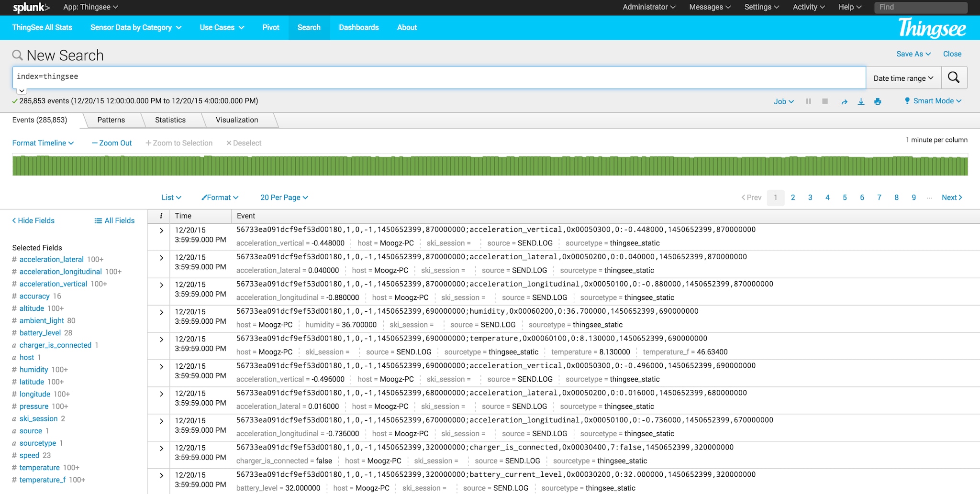The image size is (980, 494).
Task: Switch to Visualization tab
Action: click(x=237, y=120)
